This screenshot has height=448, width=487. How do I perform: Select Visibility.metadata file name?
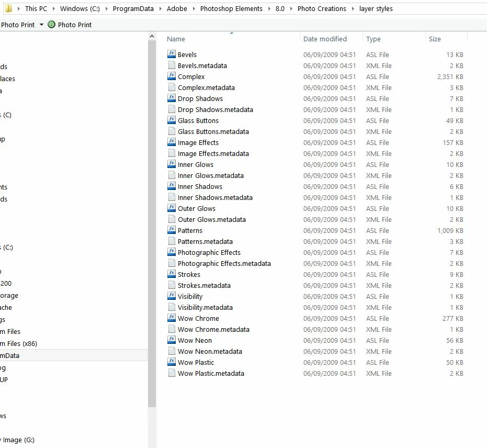pos(205,307)
